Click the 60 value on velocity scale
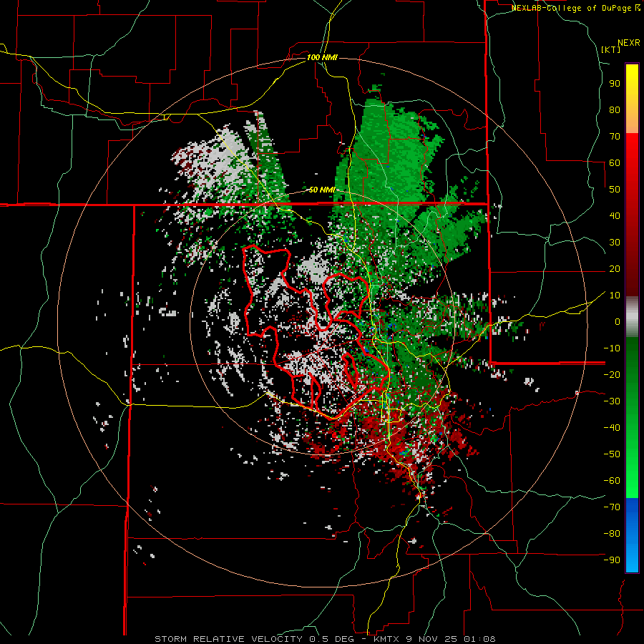 coord(615,163)
